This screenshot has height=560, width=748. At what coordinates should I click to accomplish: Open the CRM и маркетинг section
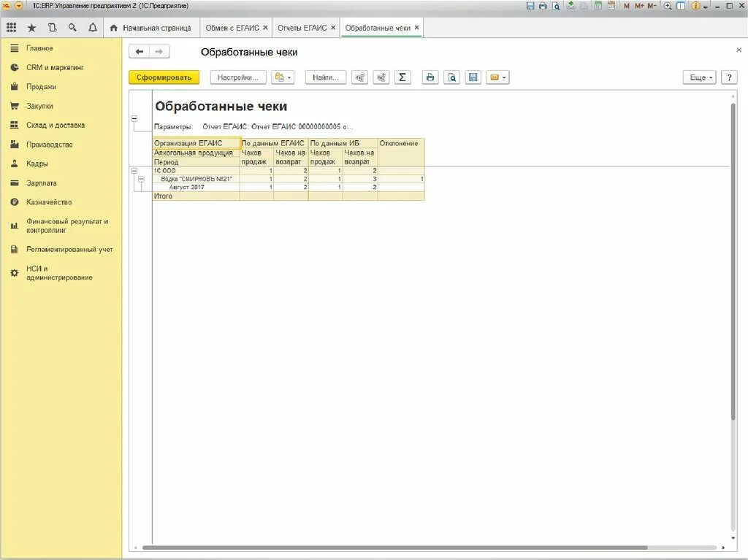[55, 67]
